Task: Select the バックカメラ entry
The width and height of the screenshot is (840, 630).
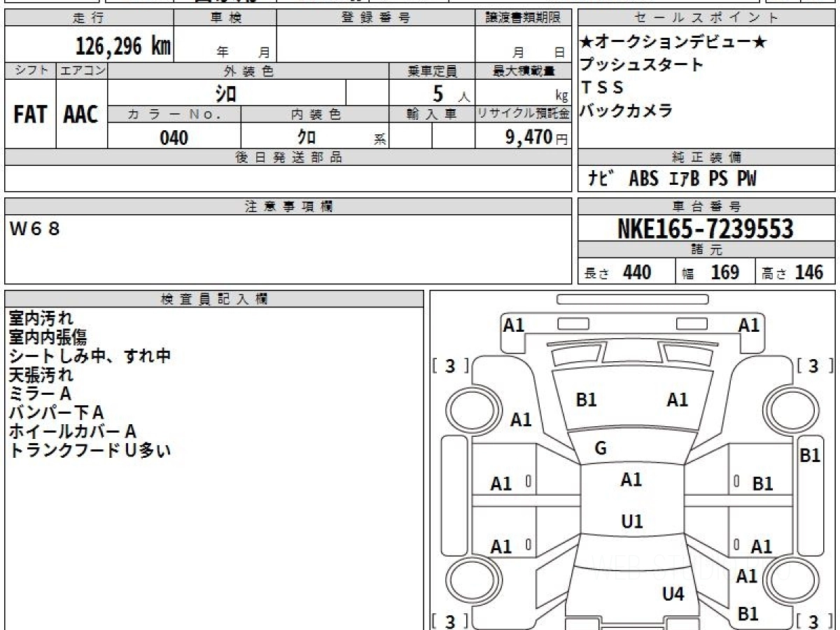Action: pos(626,110)
